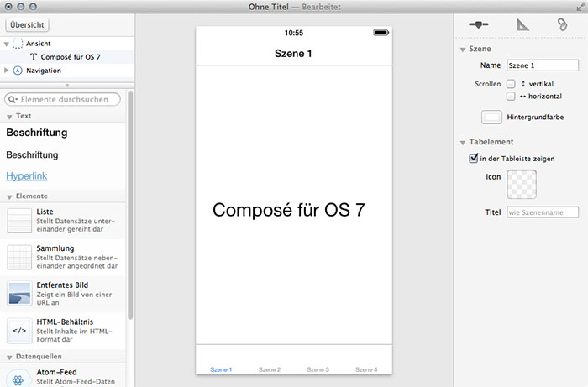This screenshot has width=588, height=387.
Task: Select the Composé für OS 7 label on canvas
Action: coord(289,209)
